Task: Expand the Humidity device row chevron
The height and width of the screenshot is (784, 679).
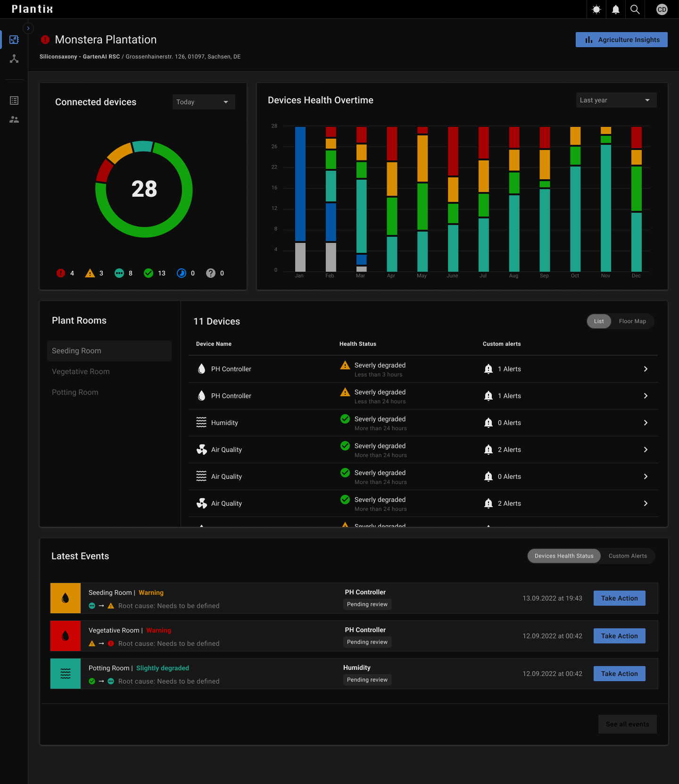Action: pos(646,423)
